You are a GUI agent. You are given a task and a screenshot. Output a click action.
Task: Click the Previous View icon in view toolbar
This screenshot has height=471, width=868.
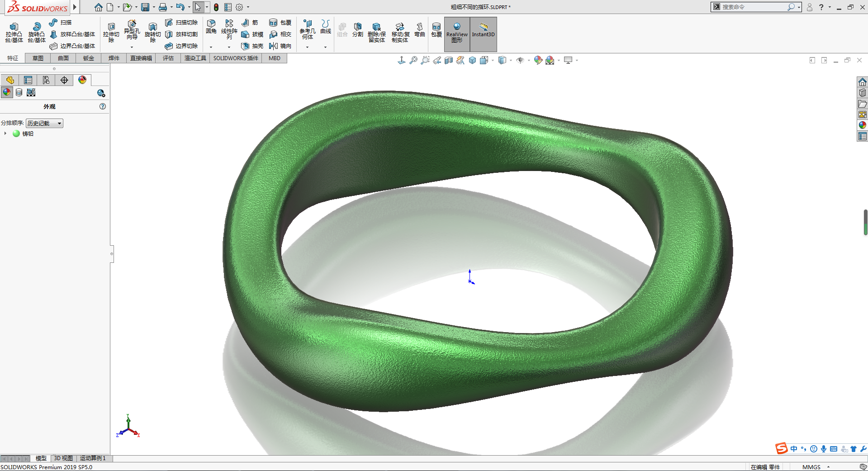tap(437, 60)
